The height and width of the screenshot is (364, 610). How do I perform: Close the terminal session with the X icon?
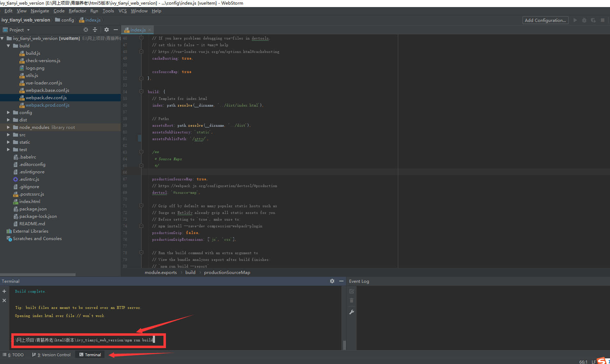4,300
